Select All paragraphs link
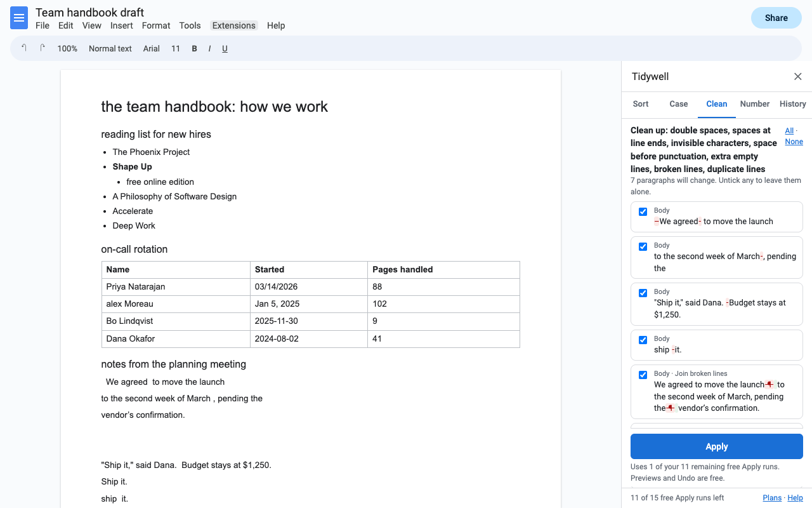Viewport: 812px width, 508px height. point(789,131)
